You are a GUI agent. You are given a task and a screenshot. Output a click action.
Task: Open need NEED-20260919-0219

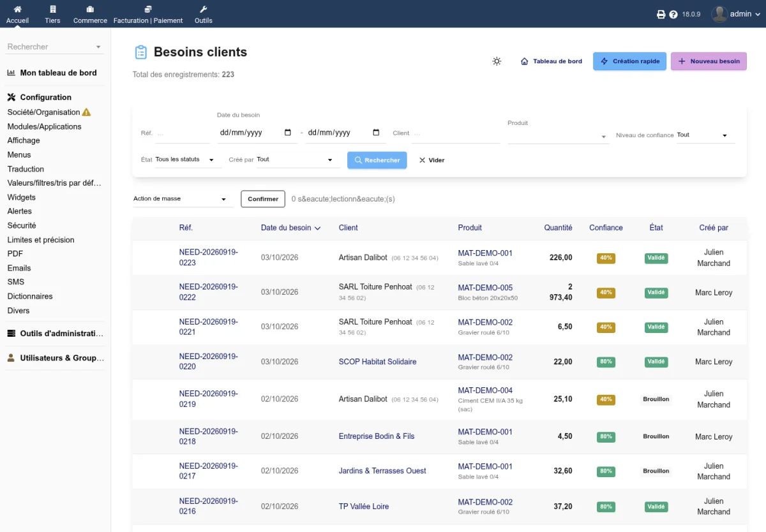point(209,399)
